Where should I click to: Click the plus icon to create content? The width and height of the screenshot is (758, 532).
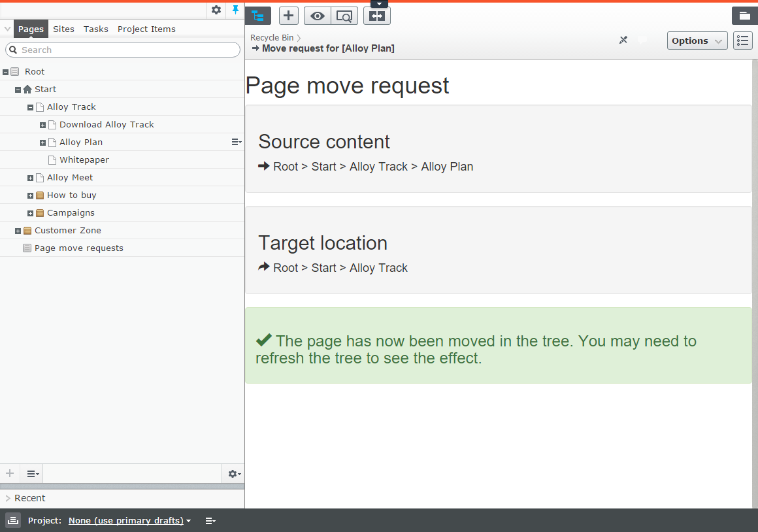coord(289,16)
